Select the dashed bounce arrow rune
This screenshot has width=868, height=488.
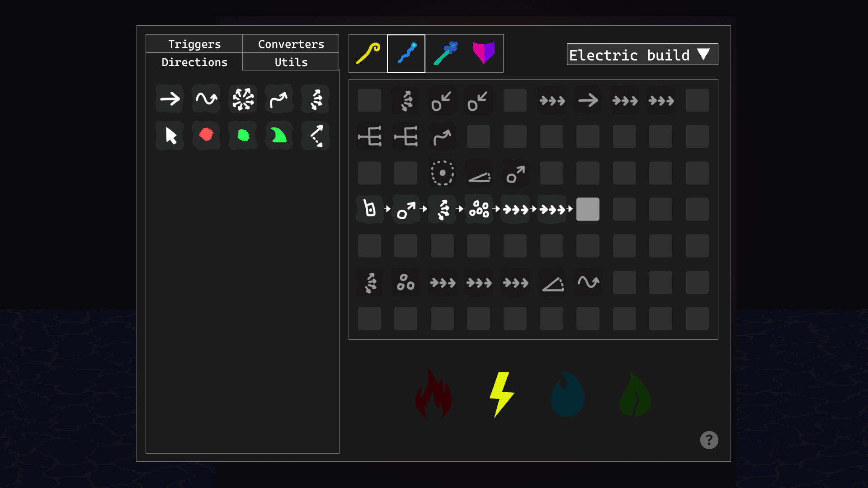tap(316, 136)
